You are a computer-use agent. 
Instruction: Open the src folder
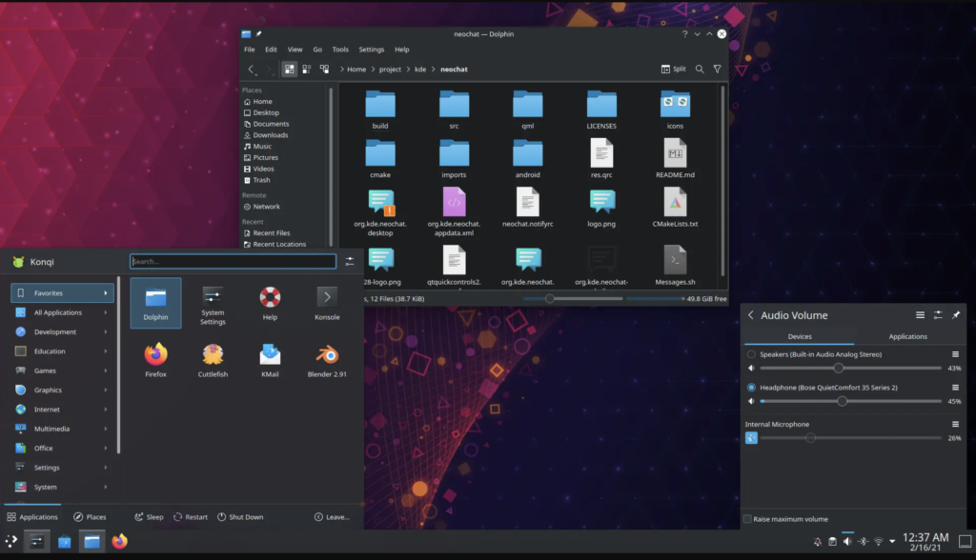coord(455,110)
